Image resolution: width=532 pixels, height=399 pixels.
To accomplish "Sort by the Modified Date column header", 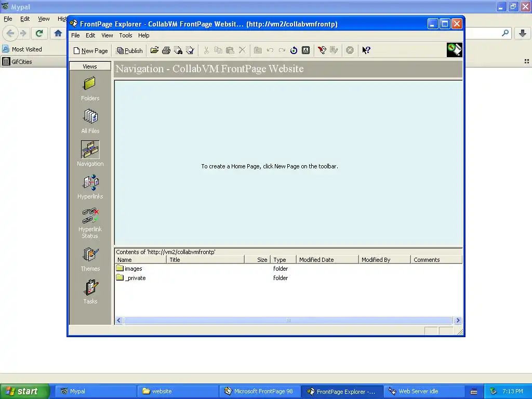I will tap(327, 260).
